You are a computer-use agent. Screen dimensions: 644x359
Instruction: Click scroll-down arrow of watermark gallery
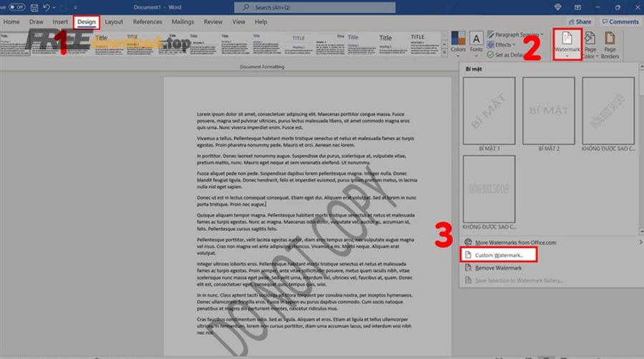[x=641, y=232]
